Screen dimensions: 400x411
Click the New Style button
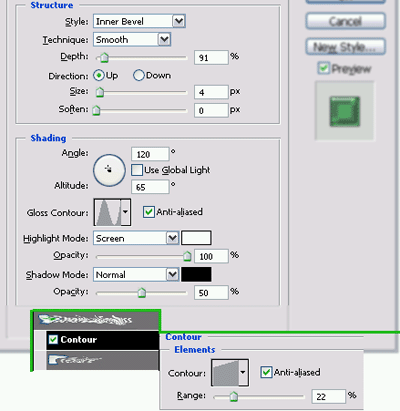click(x=346, y=47)
